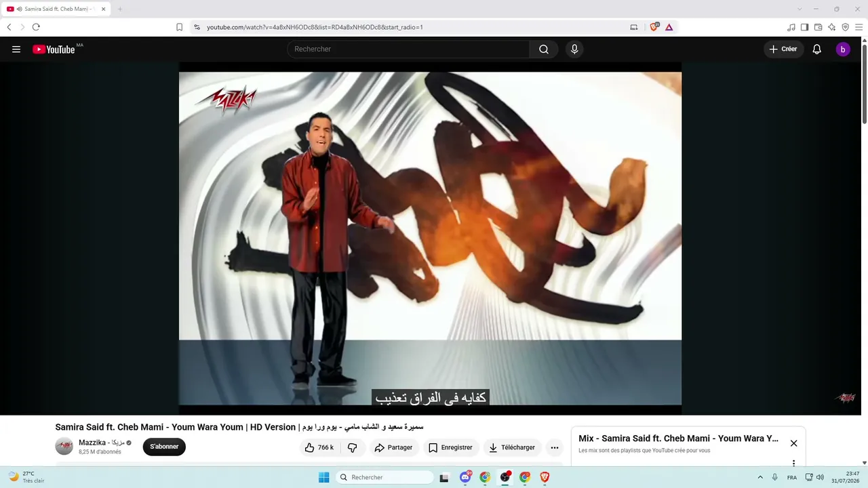Go to the YouTube home logo
The image size is (868, 488).
pyautogui.click(x=54, y=49)
